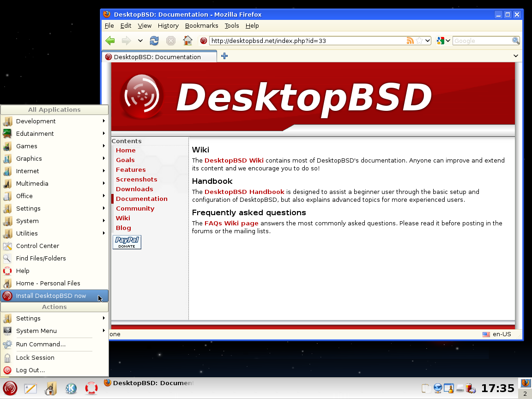
Task: Click the PayPal Donate button
Action: coord(127,242)
